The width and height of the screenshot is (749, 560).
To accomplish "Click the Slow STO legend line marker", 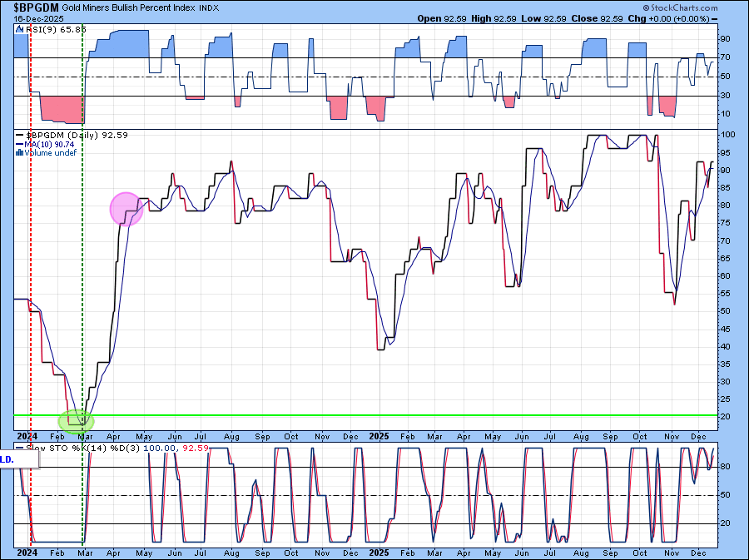I will click(x=20, y=448).
